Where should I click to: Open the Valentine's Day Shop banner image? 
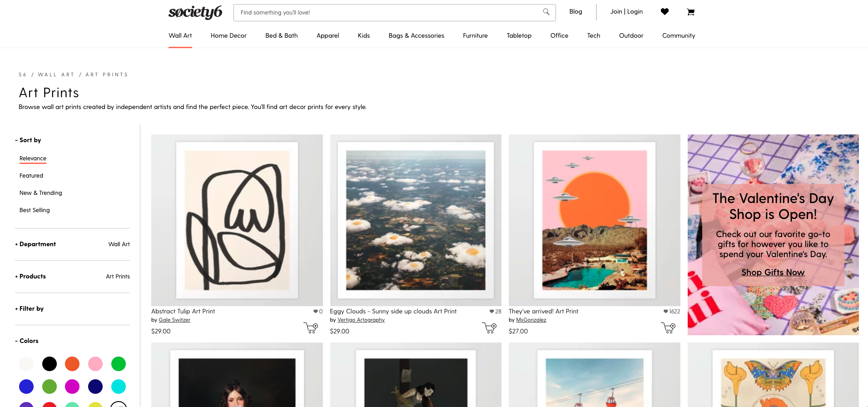pos(773,235)
